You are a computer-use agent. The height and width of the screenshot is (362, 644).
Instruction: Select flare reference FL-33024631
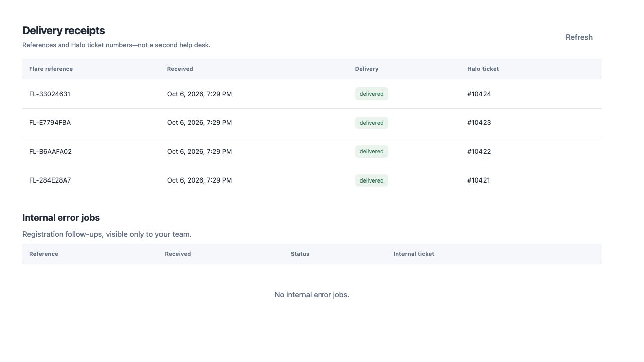[50, 94]
